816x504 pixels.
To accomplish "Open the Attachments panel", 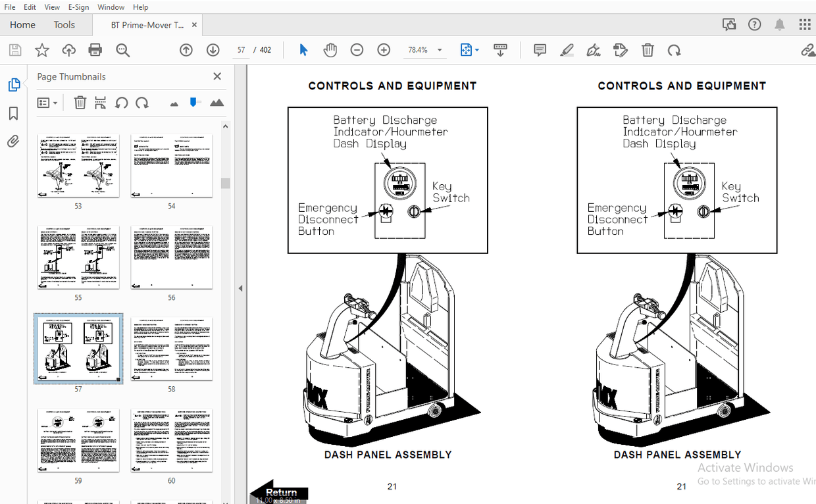I will click(13, 141).
